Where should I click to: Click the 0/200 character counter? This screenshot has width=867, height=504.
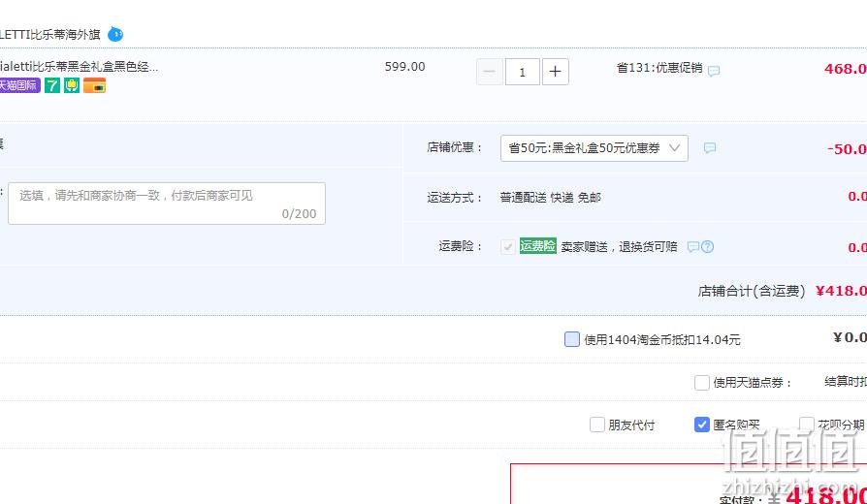pos(299,213)
